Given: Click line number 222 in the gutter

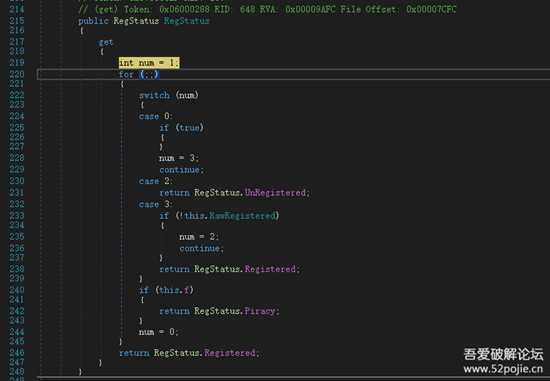Looking at the screenshot, I should pos(16,95).
